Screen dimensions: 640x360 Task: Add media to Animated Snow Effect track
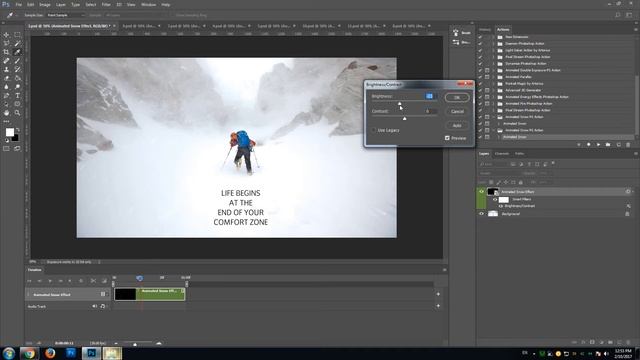pos(438,294)
